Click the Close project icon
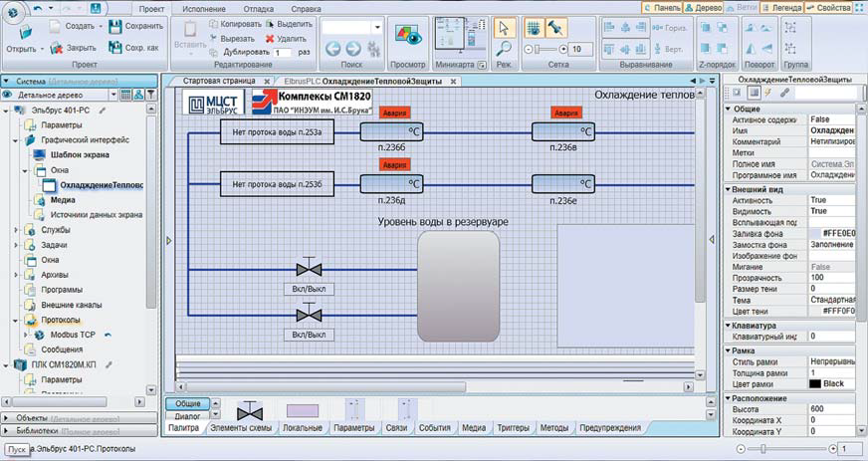This screenshot has width=868, height=461. coord(57,48)
